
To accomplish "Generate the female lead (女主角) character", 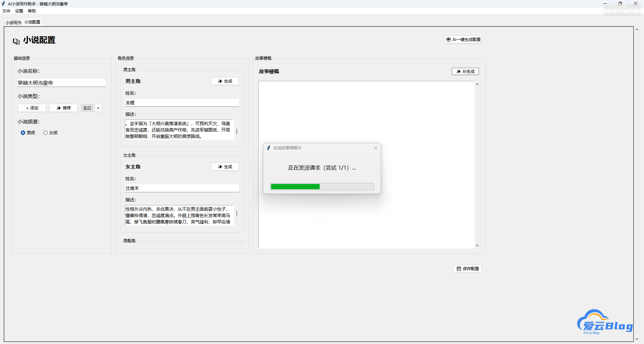I will 225,167.
